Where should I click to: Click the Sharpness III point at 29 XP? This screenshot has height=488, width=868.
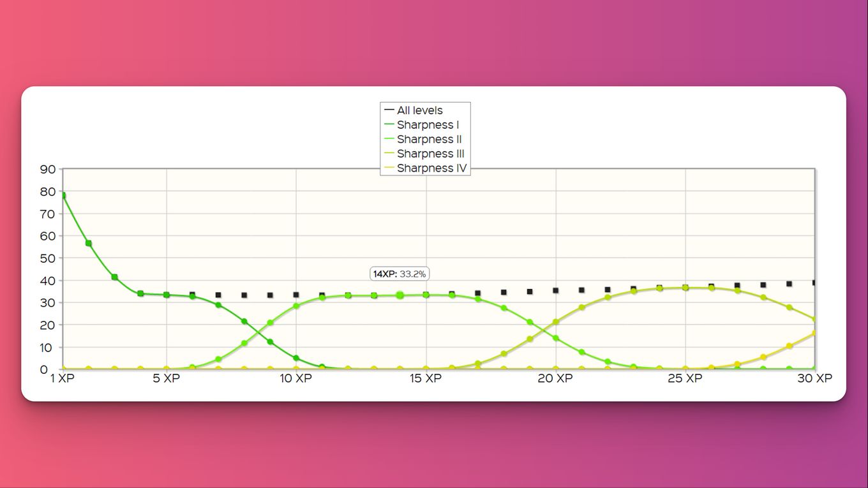(x=789, y=307)
